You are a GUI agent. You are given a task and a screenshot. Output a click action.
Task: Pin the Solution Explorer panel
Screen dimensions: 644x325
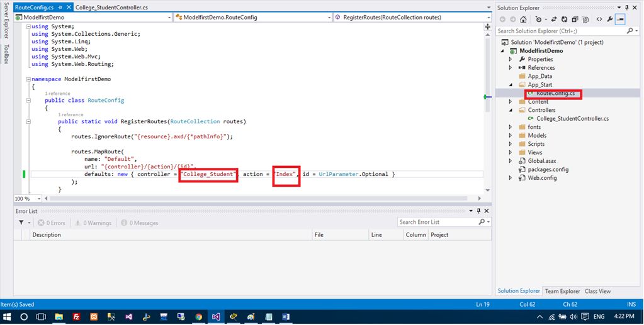pos(627,8)
